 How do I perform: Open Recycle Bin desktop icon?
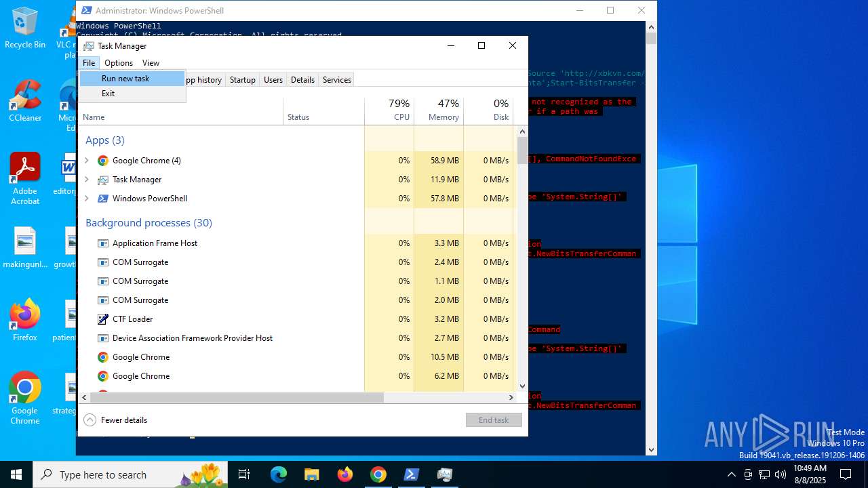pyautogui.click(x=25, y=28)
